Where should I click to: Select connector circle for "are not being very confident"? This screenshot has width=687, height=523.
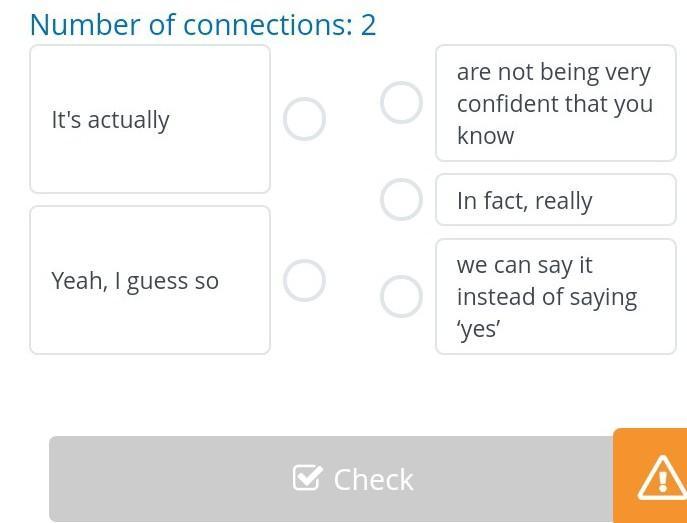[401, 103]
